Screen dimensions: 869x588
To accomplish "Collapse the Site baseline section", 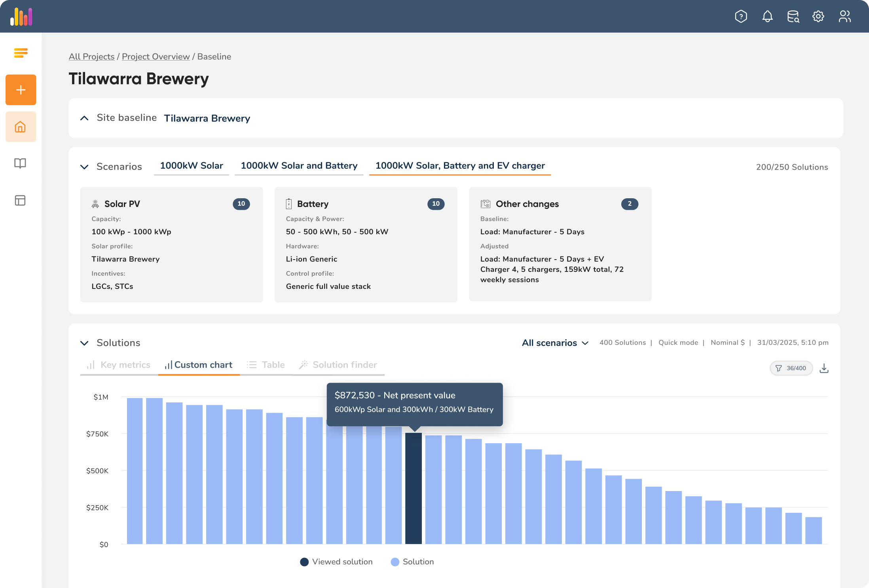I will click(x=84, y=118).
